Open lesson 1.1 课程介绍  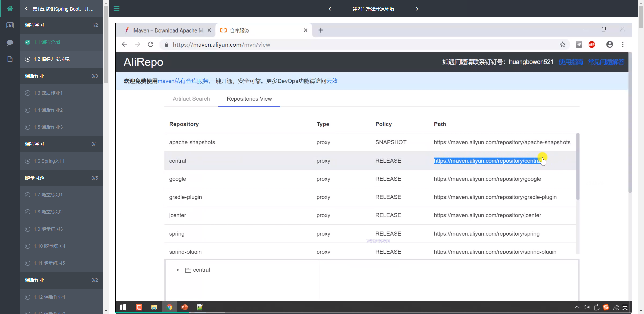tap(61, 42)
